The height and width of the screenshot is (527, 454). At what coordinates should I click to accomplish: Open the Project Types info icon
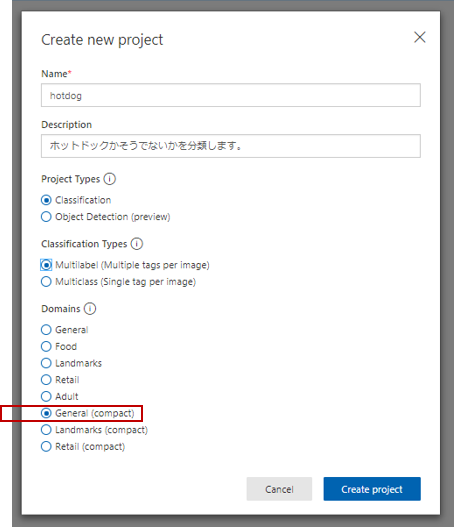pyautogui.click(x=110, y=179)
